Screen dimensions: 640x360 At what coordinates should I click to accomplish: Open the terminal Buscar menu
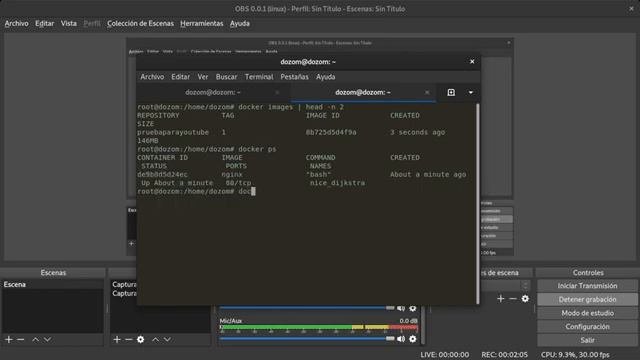pyautogui.click(x=226, y=77)
